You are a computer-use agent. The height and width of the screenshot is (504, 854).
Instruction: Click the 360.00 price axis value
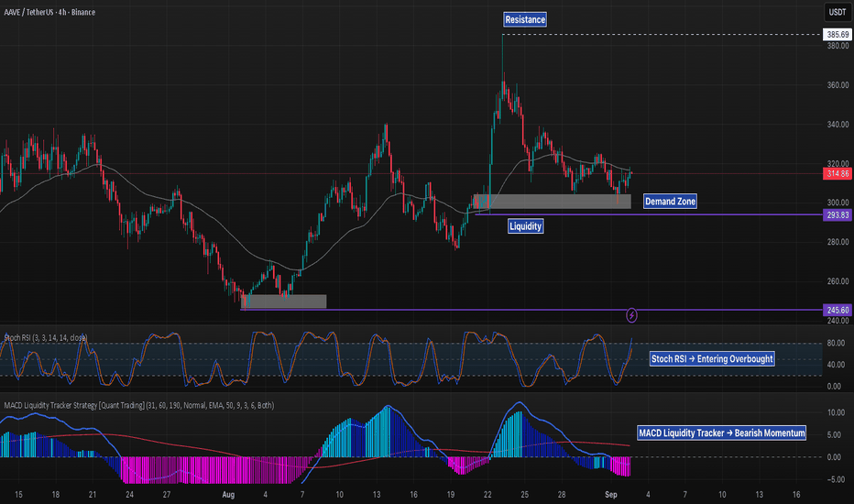click(x=838, y=85)
